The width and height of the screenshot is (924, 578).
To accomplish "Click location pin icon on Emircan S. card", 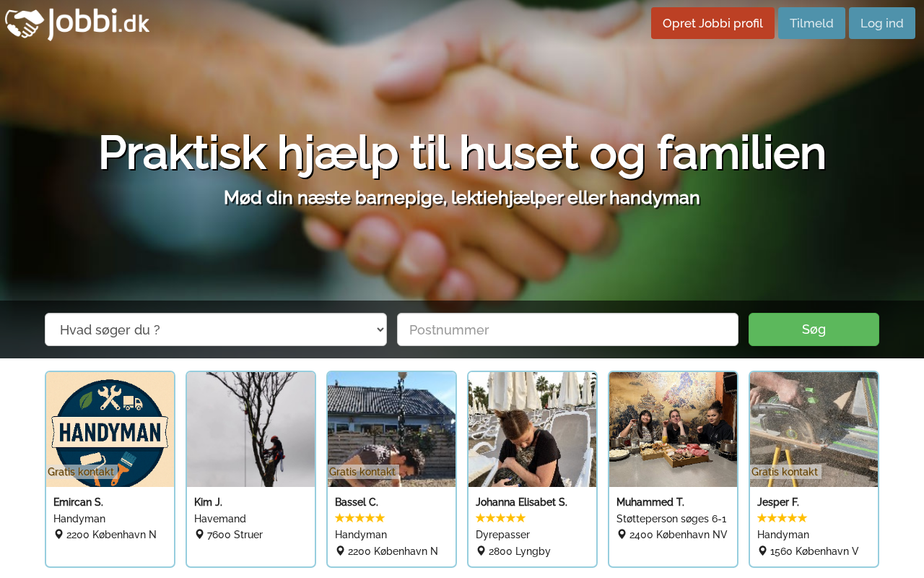I will tap(58, 535).
